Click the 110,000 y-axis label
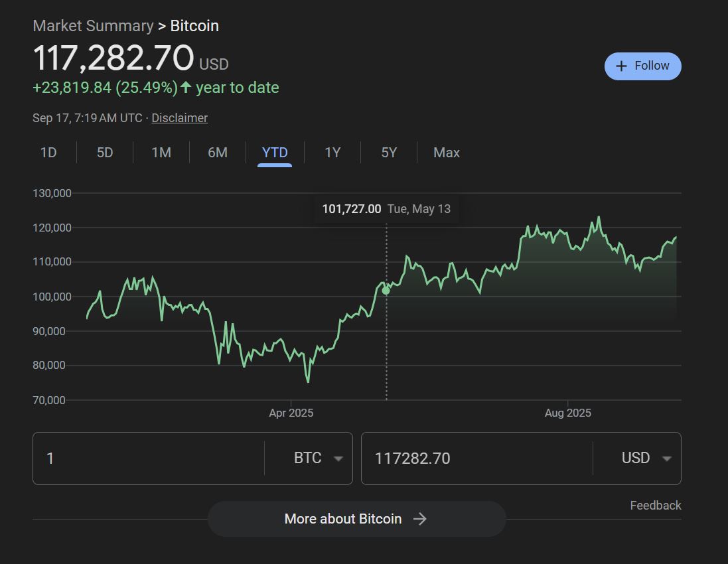The height and width of the screenshot is (564, 728). tap(52, 262)
